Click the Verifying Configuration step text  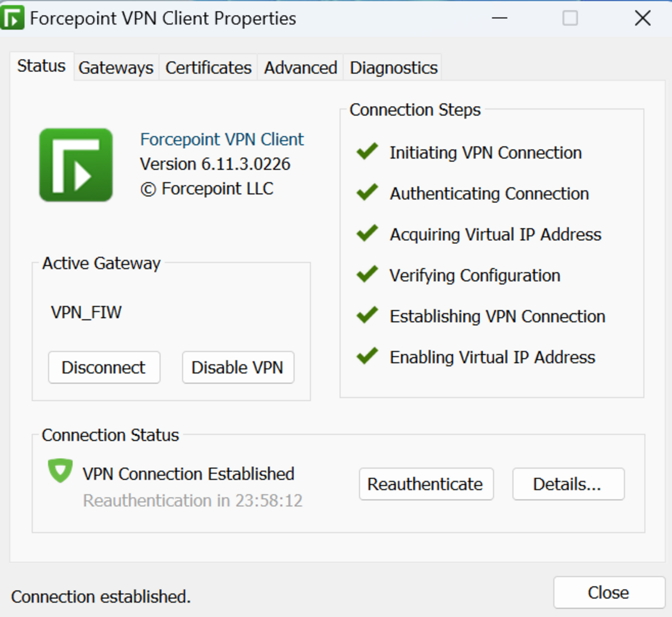475,276
